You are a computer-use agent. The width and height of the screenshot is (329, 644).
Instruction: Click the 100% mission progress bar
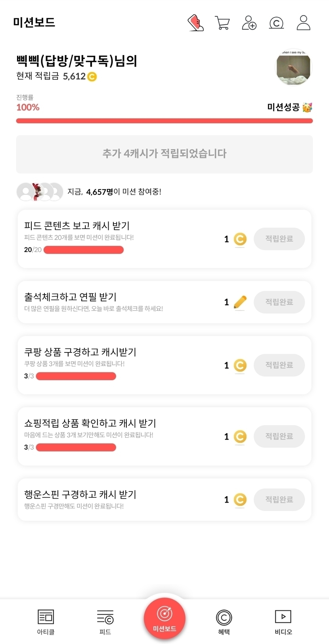[x=164, y=121]
